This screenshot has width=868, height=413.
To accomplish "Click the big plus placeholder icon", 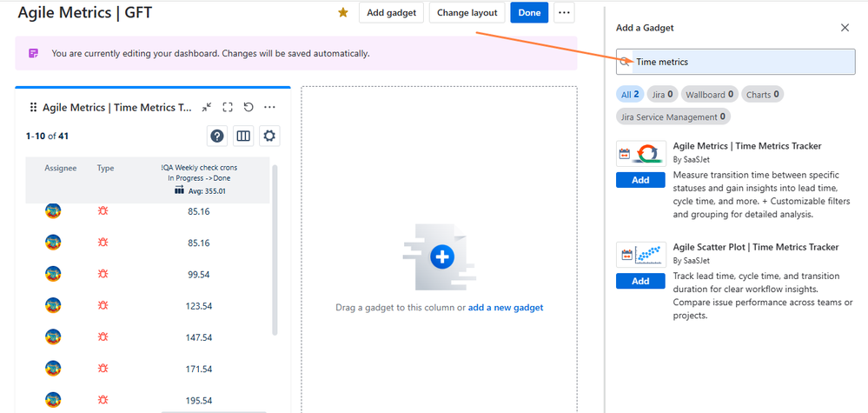I will 441,256.
